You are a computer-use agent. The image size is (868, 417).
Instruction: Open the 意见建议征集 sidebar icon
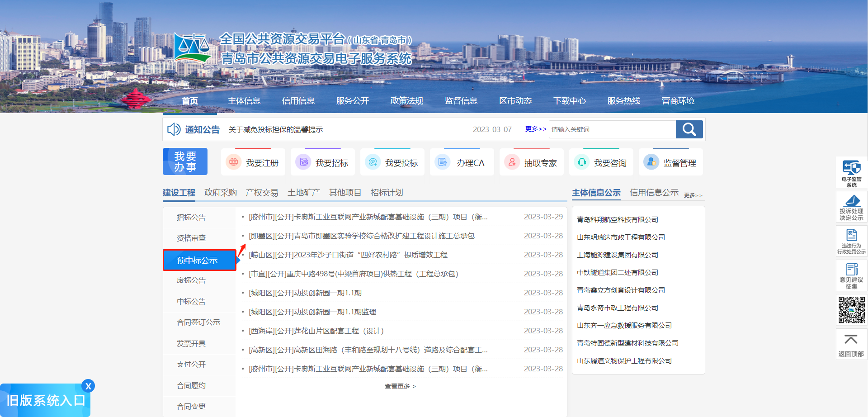[x=851, y=275]
